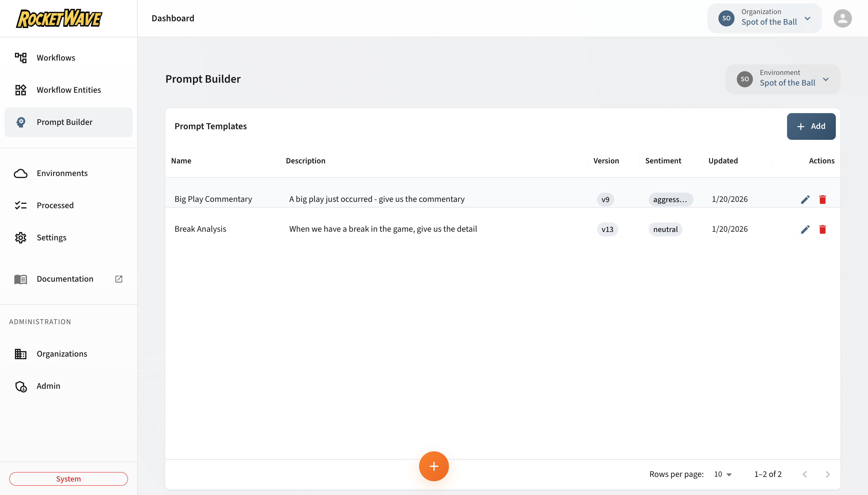
Task: Open the Dashboard menu item
Action: click(173, 18)
